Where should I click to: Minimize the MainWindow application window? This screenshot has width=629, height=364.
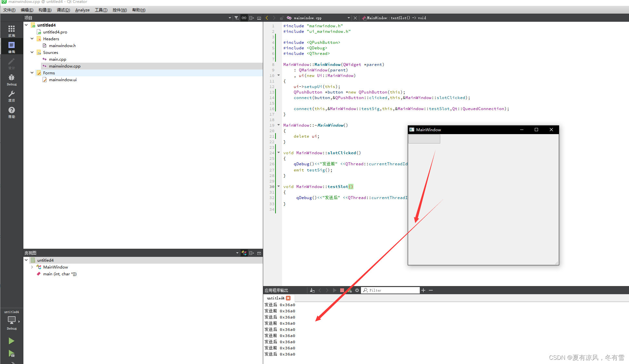(522, 130)
